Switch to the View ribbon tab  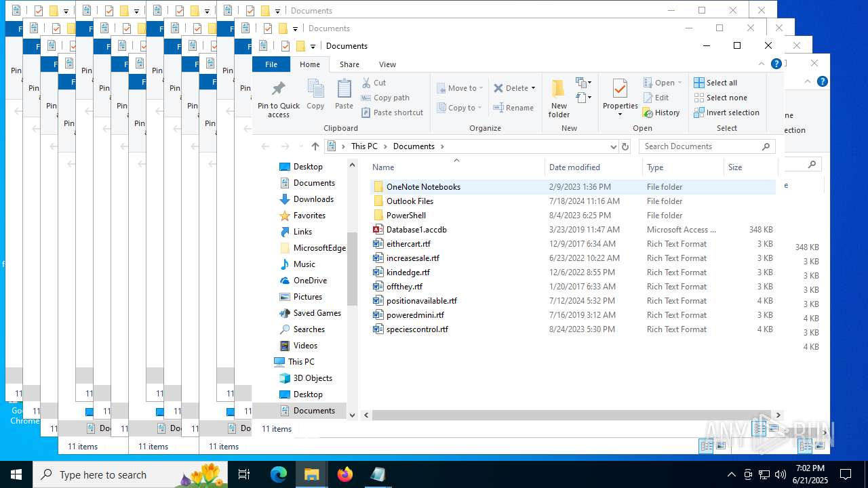pos(387,64)
